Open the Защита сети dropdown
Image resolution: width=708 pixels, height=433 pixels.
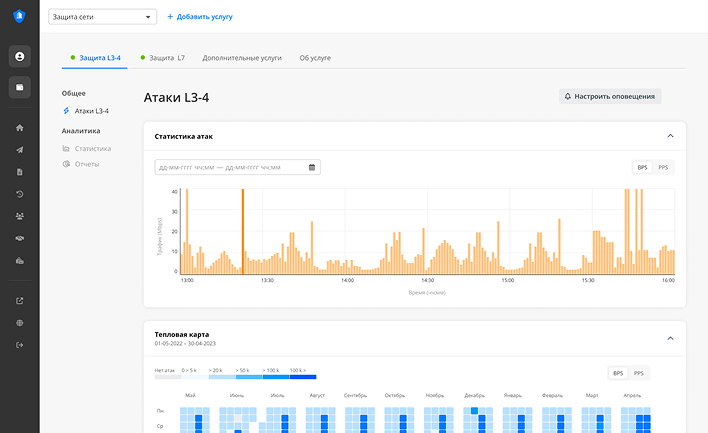pos(103,17)
